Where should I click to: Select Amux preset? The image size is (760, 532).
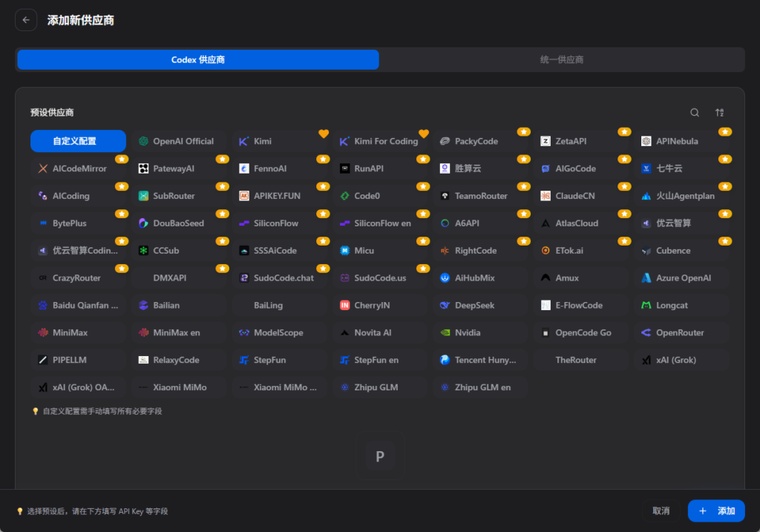(581, 278)
